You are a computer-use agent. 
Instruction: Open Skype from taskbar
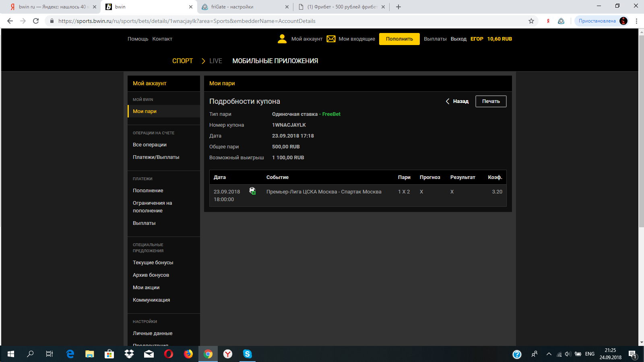click(247, 354)
